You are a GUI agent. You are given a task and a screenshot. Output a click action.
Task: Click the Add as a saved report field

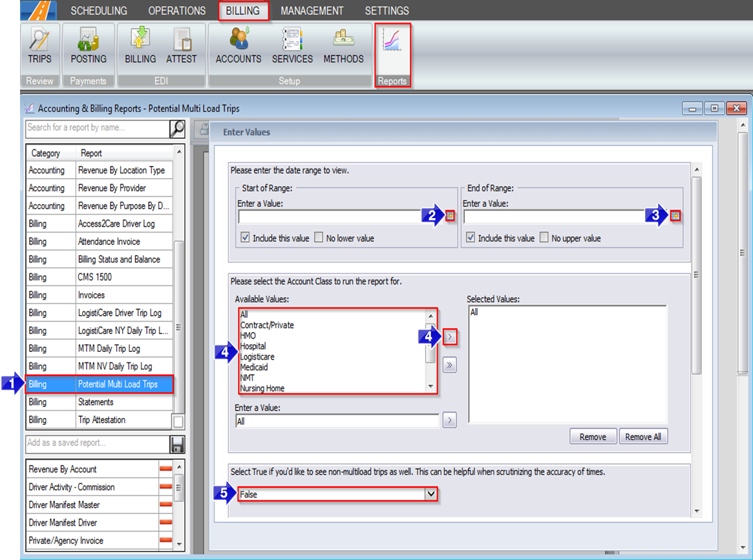(98, 443)
